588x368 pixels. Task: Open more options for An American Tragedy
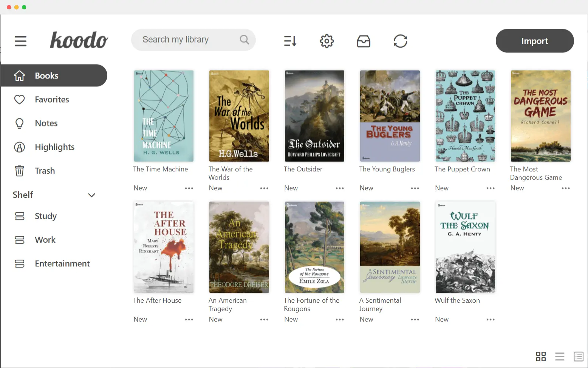coord(264,319)
